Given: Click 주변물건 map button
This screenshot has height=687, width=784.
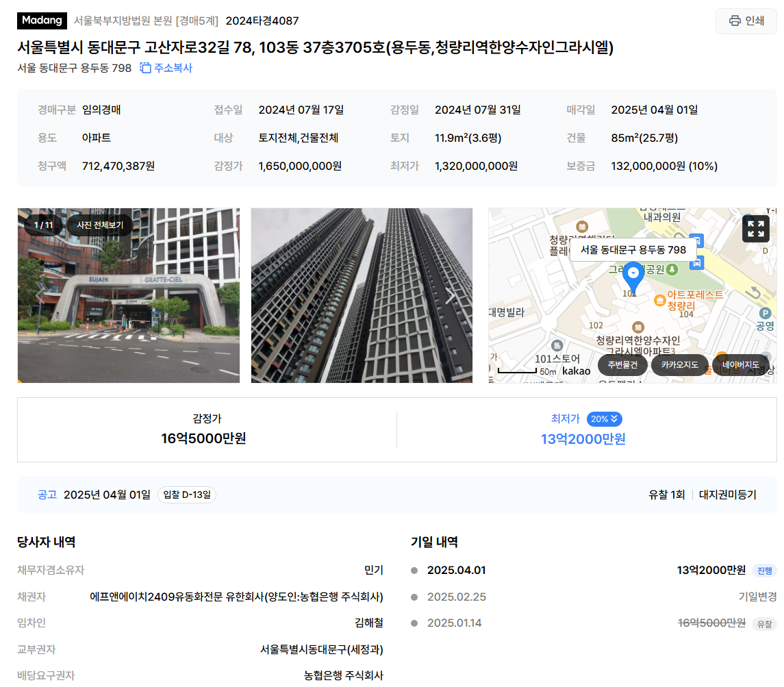Looking at the screenshot, I should tap(622, 364).
